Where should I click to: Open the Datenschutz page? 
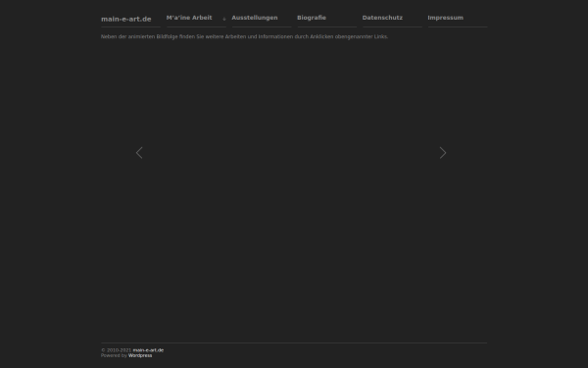point(382,18)
